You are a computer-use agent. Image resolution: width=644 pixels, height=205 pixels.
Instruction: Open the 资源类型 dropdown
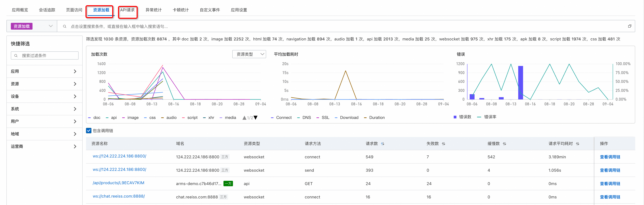[249, 54]
